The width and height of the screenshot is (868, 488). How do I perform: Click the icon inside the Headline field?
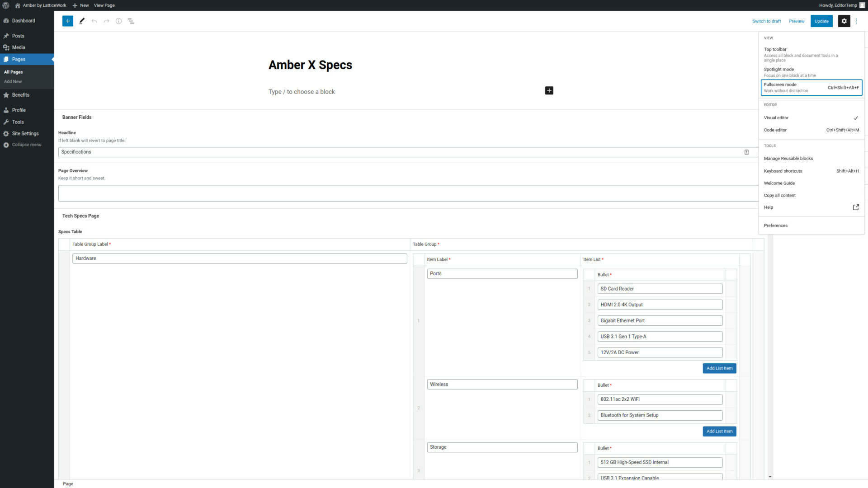tap(746, 152)
